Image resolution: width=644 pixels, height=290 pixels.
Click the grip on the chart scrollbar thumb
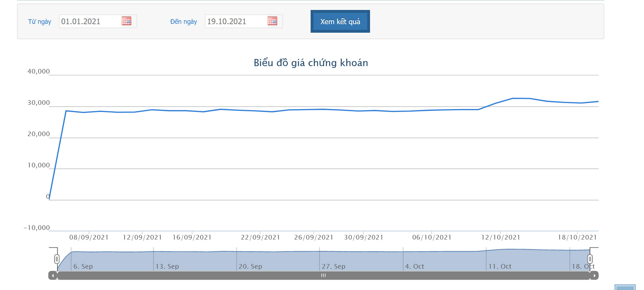323,275
